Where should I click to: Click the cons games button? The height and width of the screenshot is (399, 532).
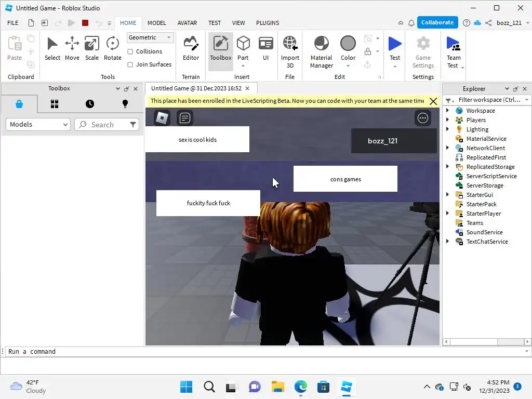click(x=345, y=179)
